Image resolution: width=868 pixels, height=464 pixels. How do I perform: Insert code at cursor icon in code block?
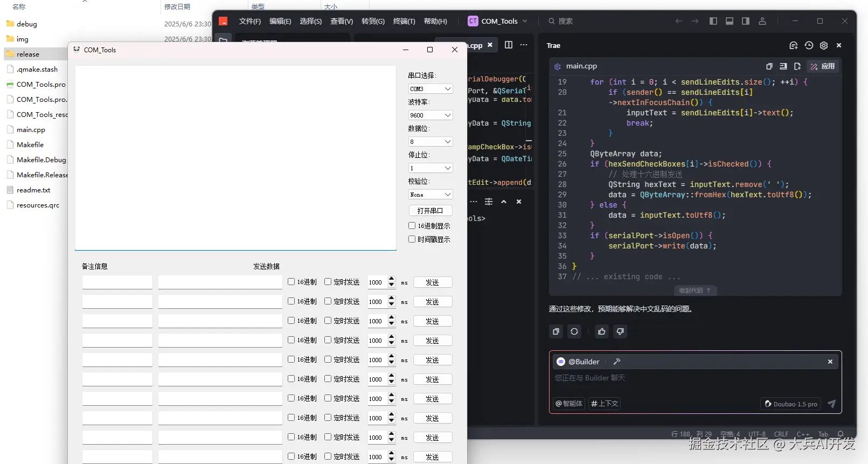click(x=783, y=66)
